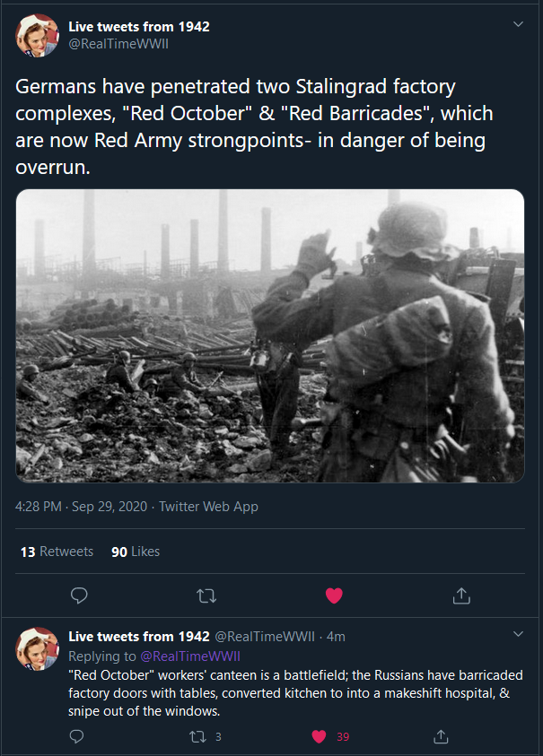The image size is (543, 756).
Task: Unlike the main tweet heart icon
Action: coord(334,595)
